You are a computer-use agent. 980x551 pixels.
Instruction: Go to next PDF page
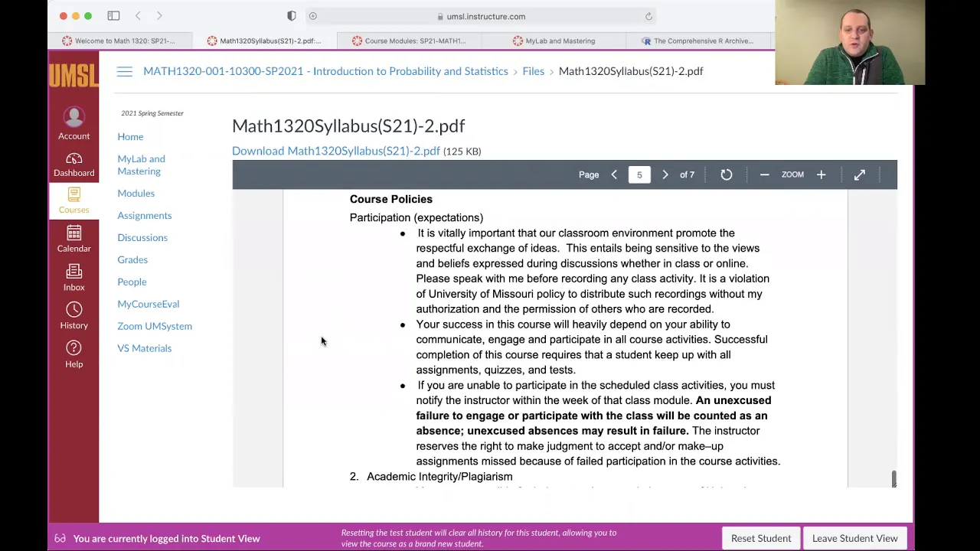coord(665,175)
